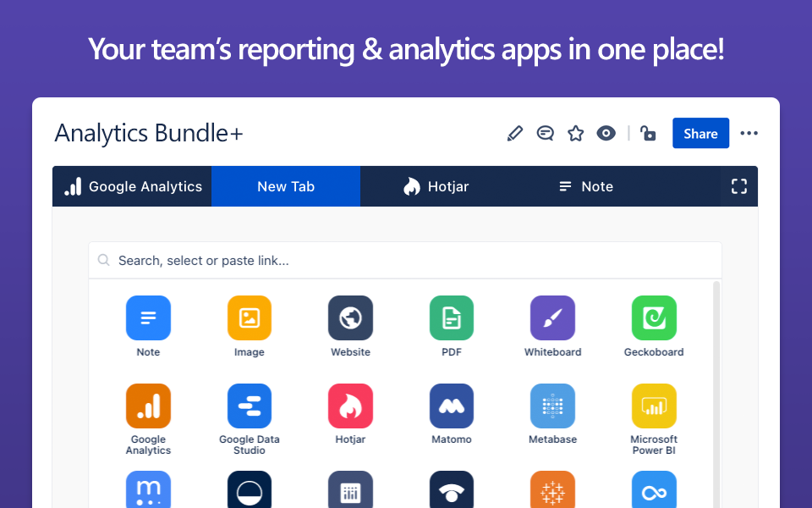Choose the blue Note app icon

[x=148, y=317]
